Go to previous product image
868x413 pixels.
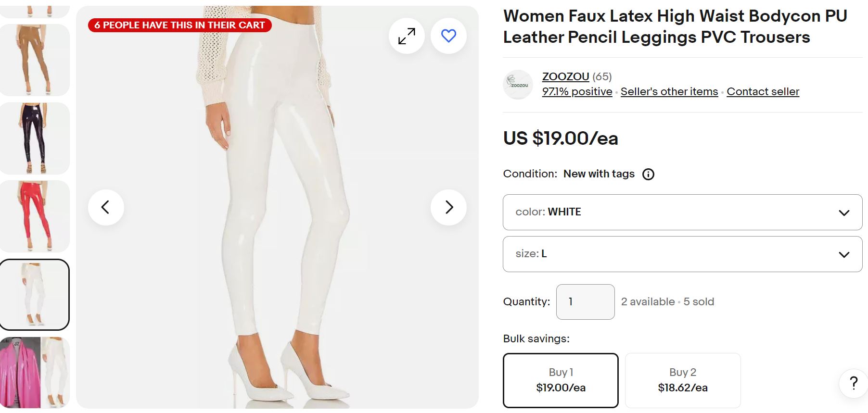(x=106, y=207)
